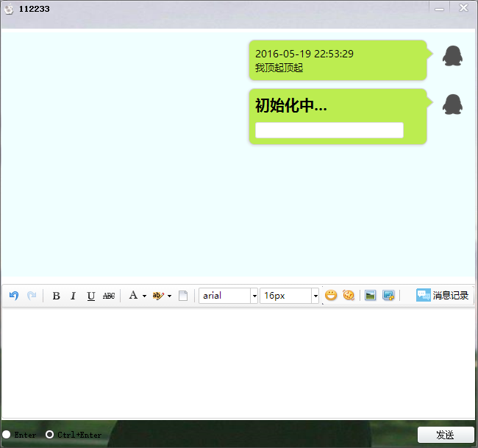Toggle italic formatting

(73, 296)
